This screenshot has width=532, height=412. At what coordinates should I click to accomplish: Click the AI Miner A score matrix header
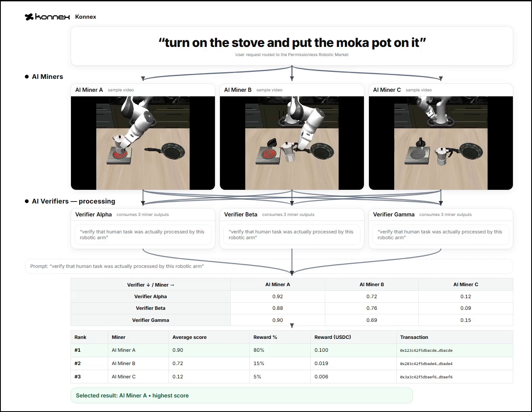[x=278, y=284]
